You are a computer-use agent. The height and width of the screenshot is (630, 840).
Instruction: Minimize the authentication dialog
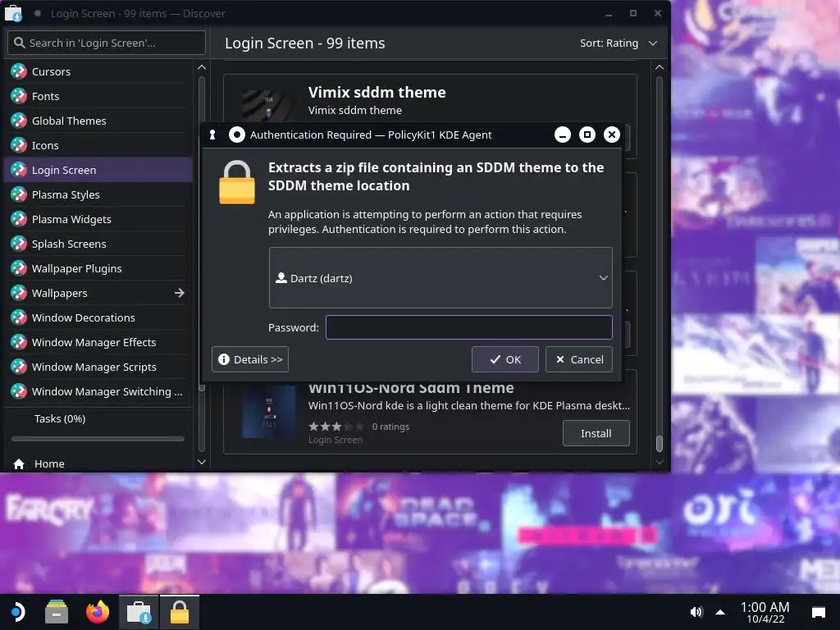click(563, 135)
